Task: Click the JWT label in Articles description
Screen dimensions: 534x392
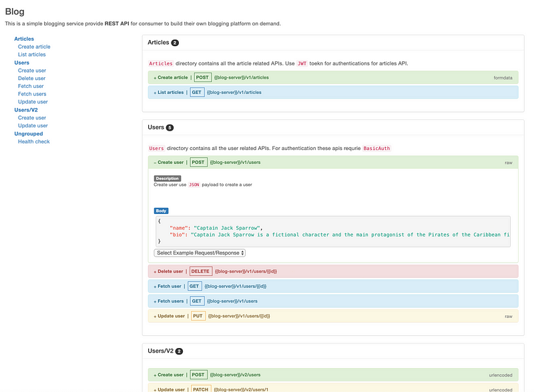Action: pyautogui.click(x=302, y=62)
